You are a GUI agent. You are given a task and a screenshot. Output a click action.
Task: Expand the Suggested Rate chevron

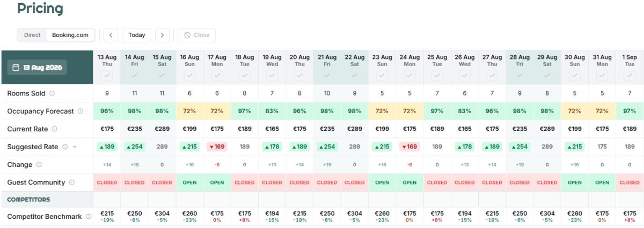75,147
